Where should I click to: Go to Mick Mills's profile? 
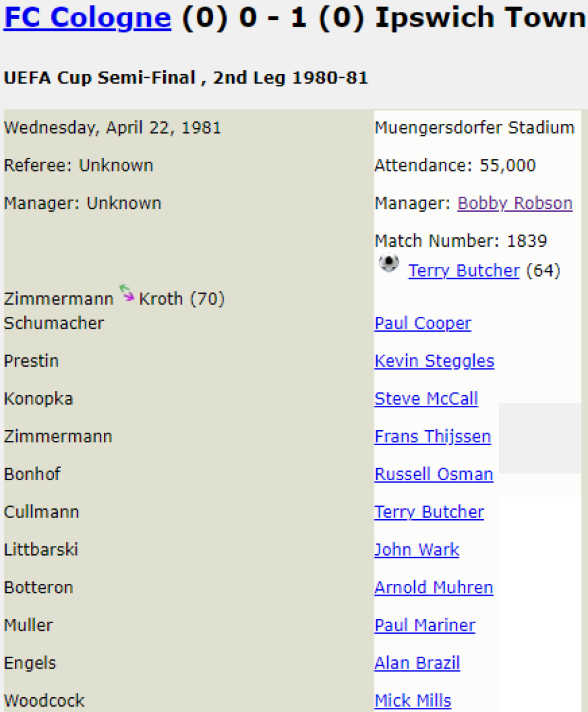click(412, 701)
